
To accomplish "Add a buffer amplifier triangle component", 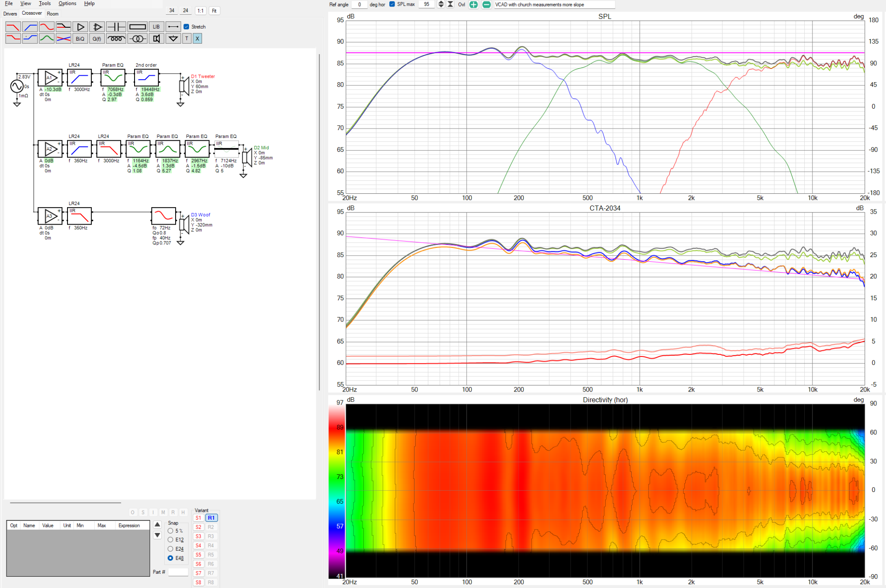I will pos(80,27).
